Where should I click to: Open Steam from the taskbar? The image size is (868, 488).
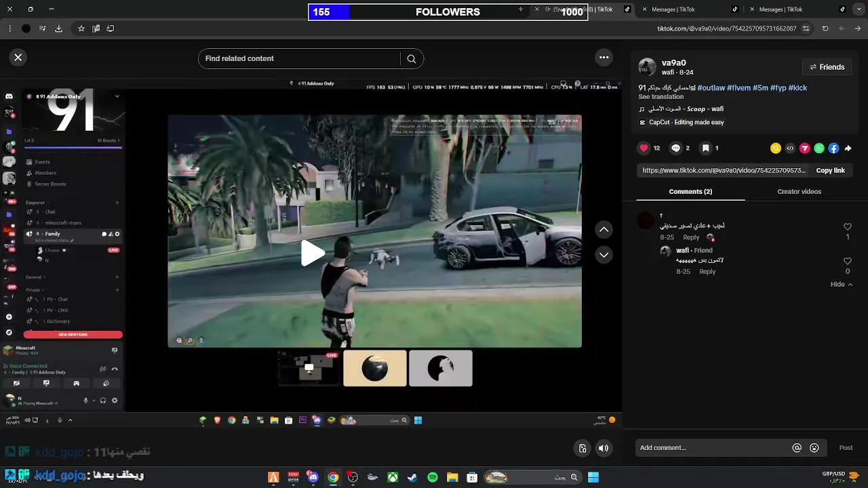(x=412, y=477)
